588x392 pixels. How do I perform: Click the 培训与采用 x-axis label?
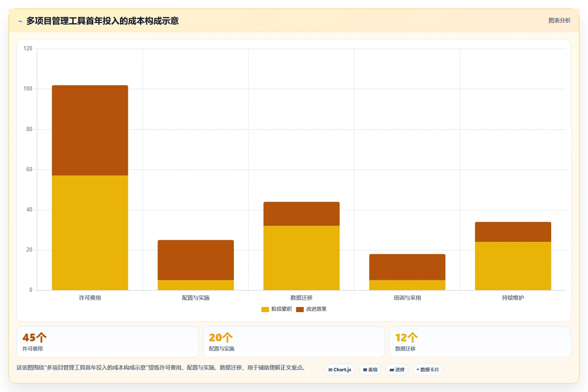(407, 298)
